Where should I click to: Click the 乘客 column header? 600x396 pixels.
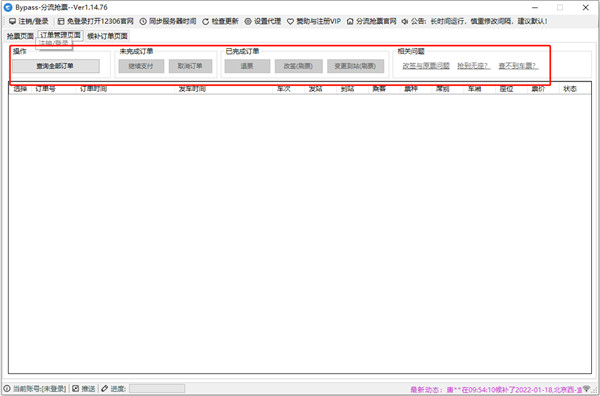385,89
